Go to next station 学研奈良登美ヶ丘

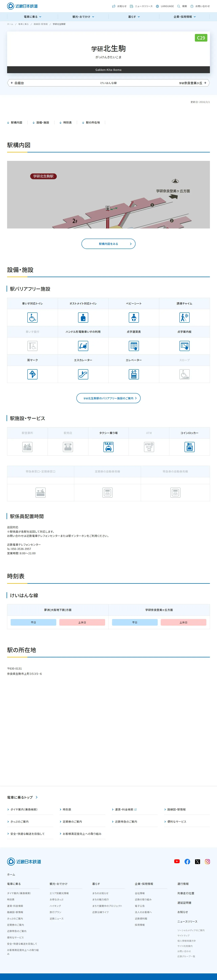[193, 83]
